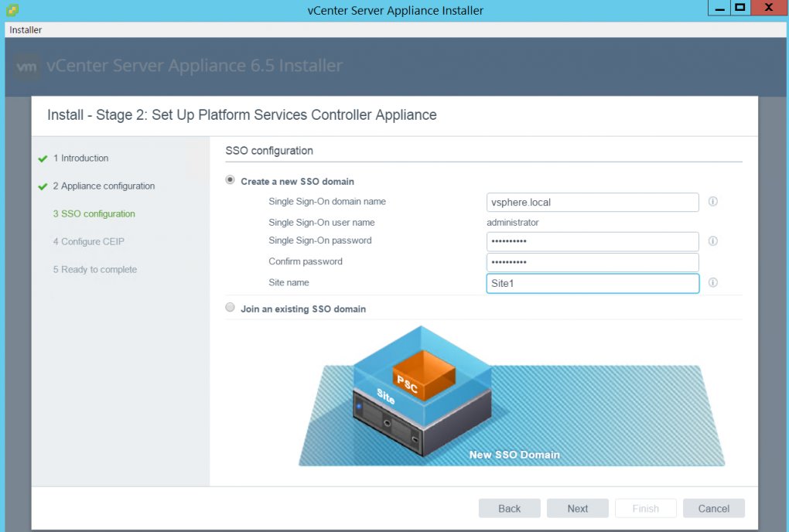This screenshot has height=532, width=789.
Task: Click the installer app icon in title bar
Action: click(x=12, y=9)
